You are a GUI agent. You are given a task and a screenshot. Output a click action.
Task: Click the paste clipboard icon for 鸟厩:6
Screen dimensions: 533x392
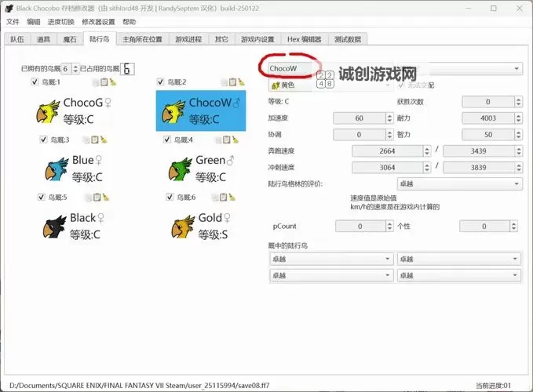224,198
